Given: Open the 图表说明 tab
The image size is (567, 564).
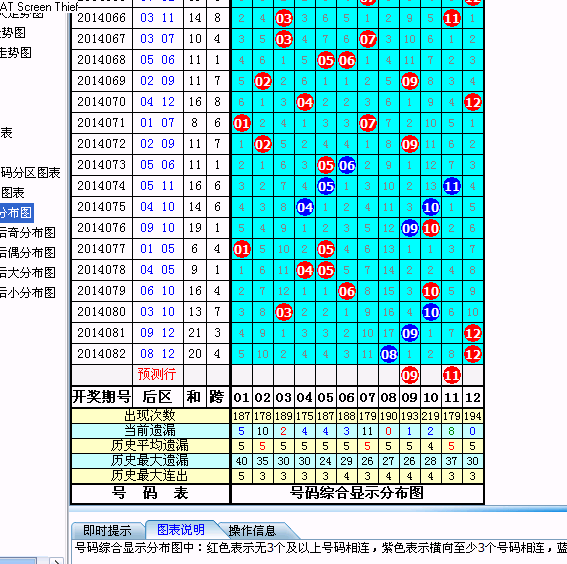Looking at the screenshot, I should (x=181, y=530).
